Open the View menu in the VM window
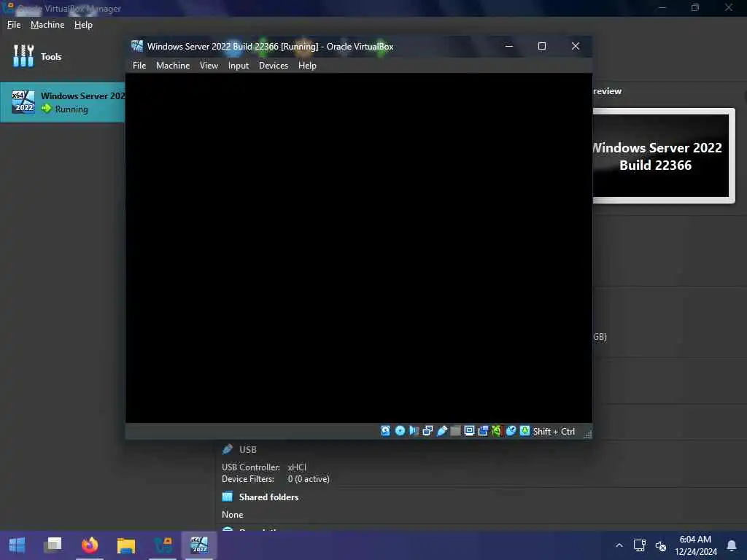The height and width of the screenshot is (560, 747). pos(209,65)
